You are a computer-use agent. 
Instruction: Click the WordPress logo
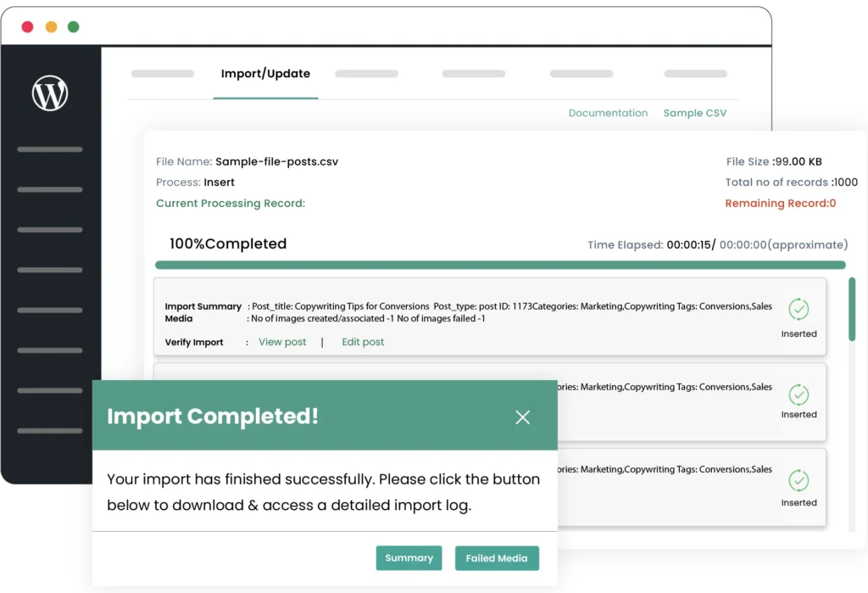[x=49, y=93]
